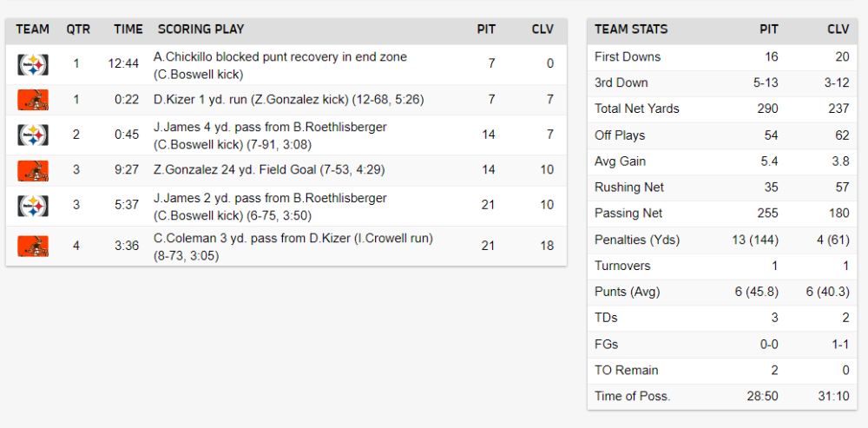Click the CLV header in scoring table
Image resolution: width=868 pixels, height=428 pixels.
click(542, 30)
